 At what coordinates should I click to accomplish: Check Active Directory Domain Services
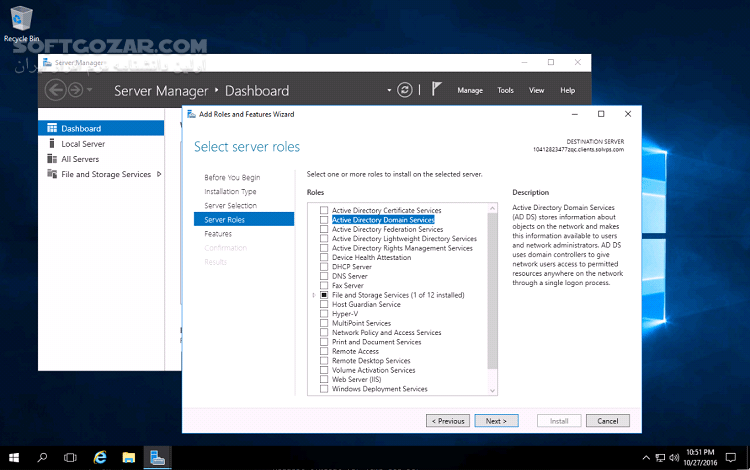pyautogui.click(x=324, y=220)
